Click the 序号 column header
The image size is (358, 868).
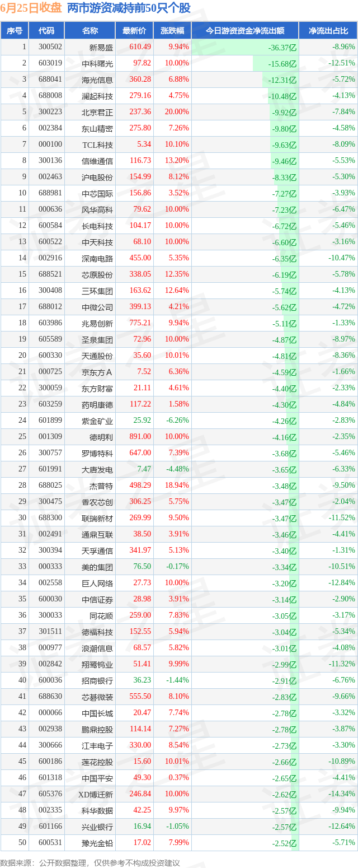[15, 31]
